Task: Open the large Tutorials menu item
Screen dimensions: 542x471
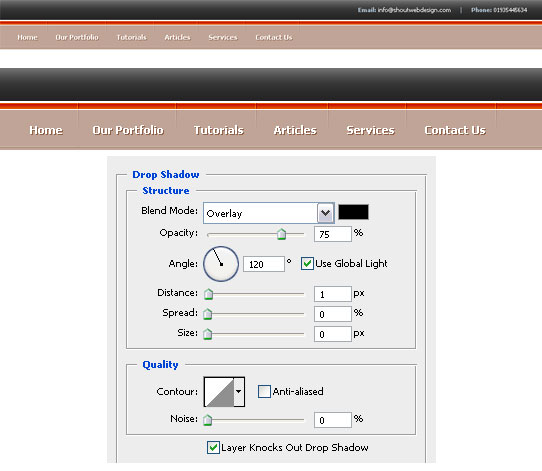Action: click(219, 130)
